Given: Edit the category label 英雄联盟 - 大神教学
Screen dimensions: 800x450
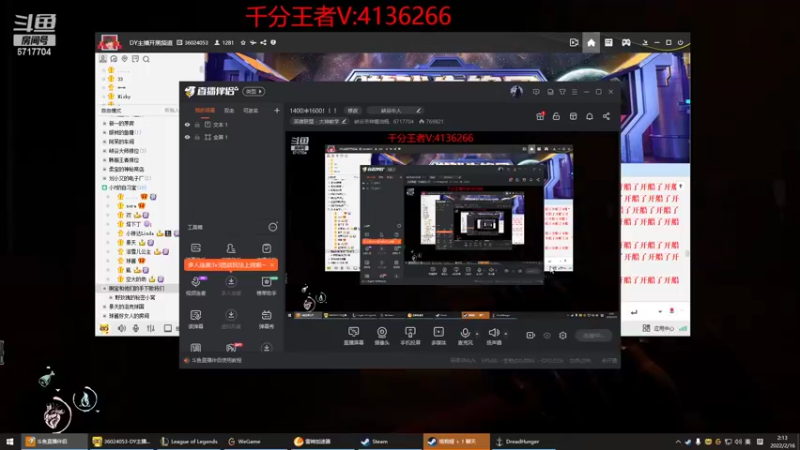Looking at the screenshot, I should [319, 121].
